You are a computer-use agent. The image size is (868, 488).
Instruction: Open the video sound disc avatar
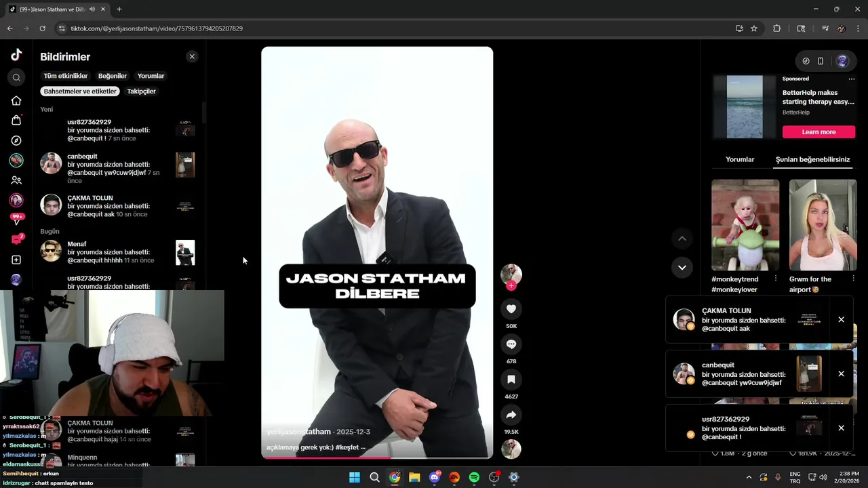[511, 449]
